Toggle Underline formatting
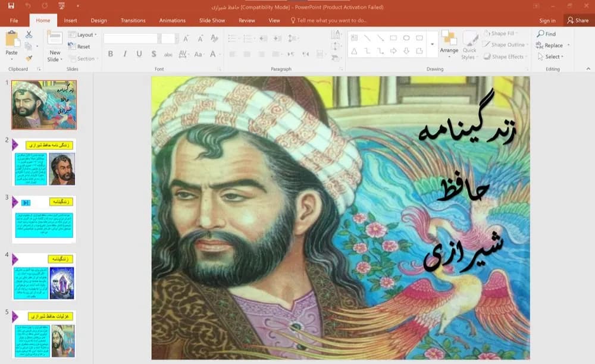This screenshot has width=595, height=364. pyautogui.click(x=139, y=54)
